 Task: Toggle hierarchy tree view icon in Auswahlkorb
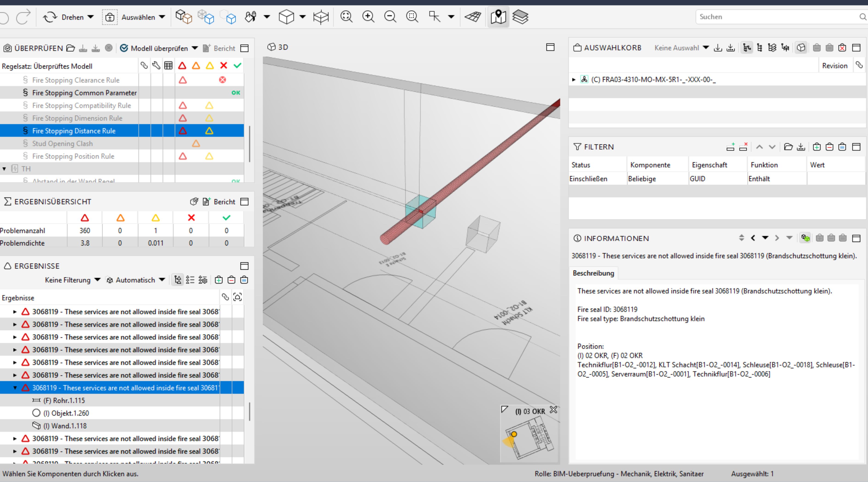pos(747,48)
